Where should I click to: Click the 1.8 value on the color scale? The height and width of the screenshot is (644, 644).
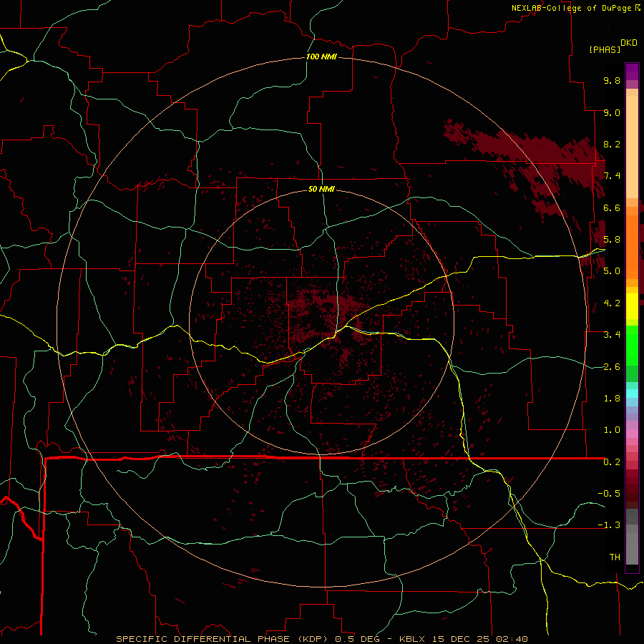[612, 399]
